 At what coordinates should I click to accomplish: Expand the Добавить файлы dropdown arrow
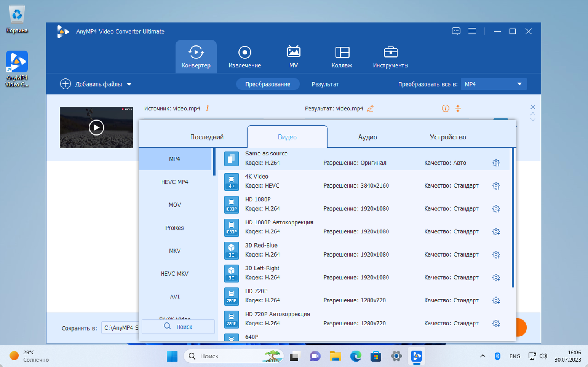[x=129, y=84]
